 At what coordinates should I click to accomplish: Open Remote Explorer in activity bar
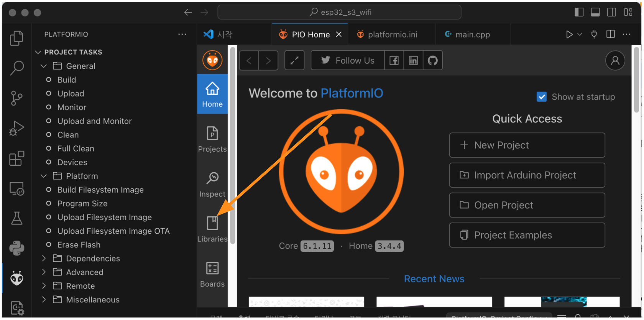[16, 188]
